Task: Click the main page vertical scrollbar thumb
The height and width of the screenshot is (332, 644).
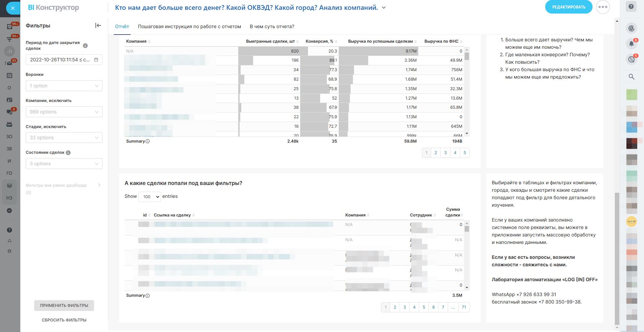Action: tap(617, 258)
